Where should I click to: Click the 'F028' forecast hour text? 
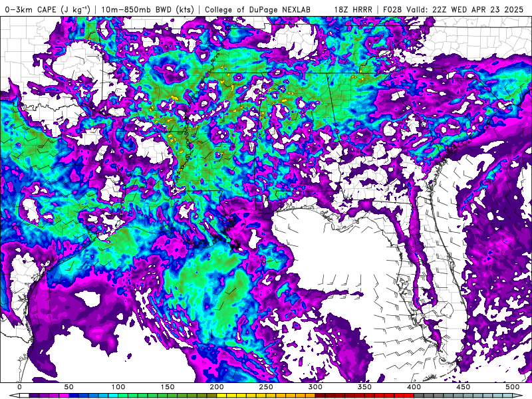[x=392, y=9]
